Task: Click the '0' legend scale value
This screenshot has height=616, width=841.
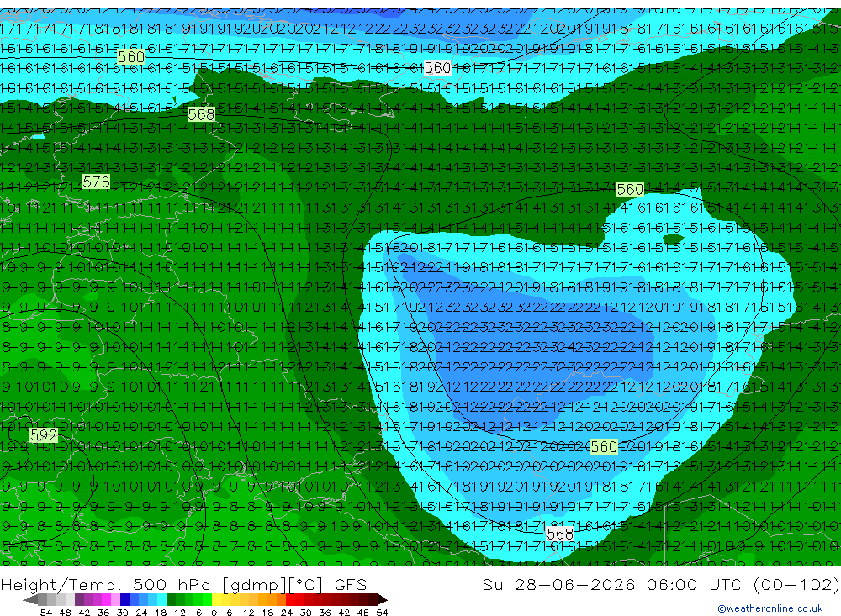Action: [x=214, y=613]
